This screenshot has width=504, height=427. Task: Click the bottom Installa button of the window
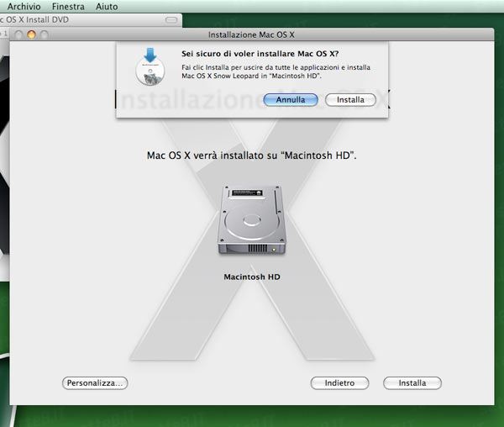point(412,383)
